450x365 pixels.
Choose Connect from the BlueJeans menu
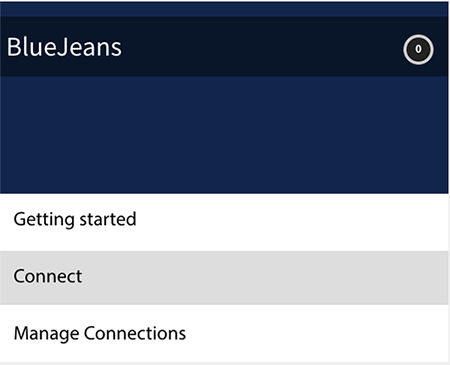[x=224, y=278]
